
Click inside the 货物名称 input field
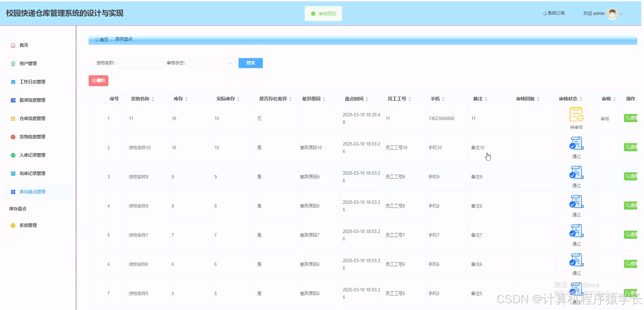click(142, 63)
